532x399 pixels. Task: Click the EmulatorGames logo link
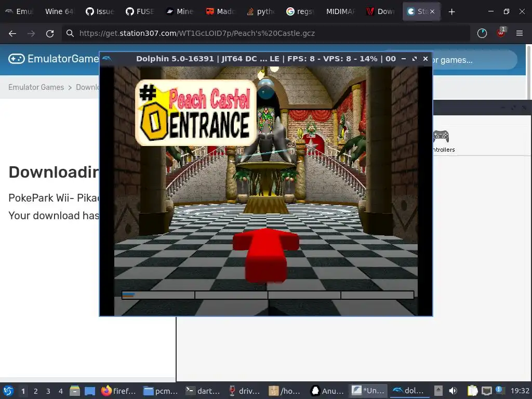[x=54, y=59]
